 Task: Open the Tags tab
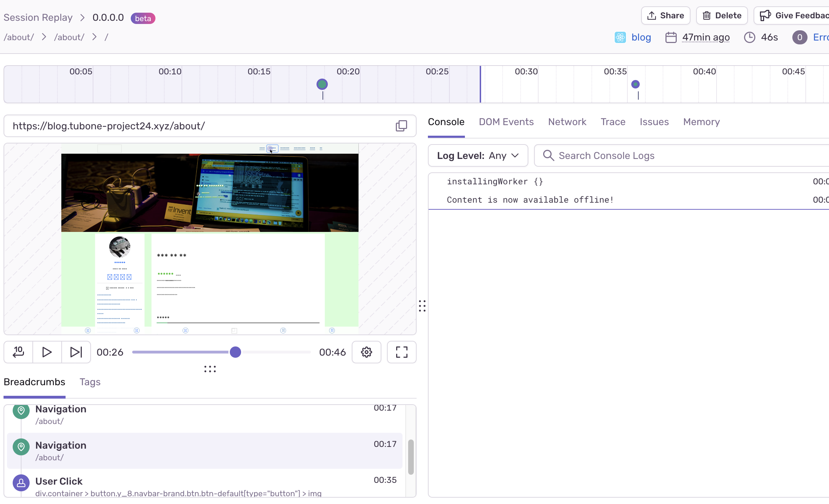tap(90, 382)
